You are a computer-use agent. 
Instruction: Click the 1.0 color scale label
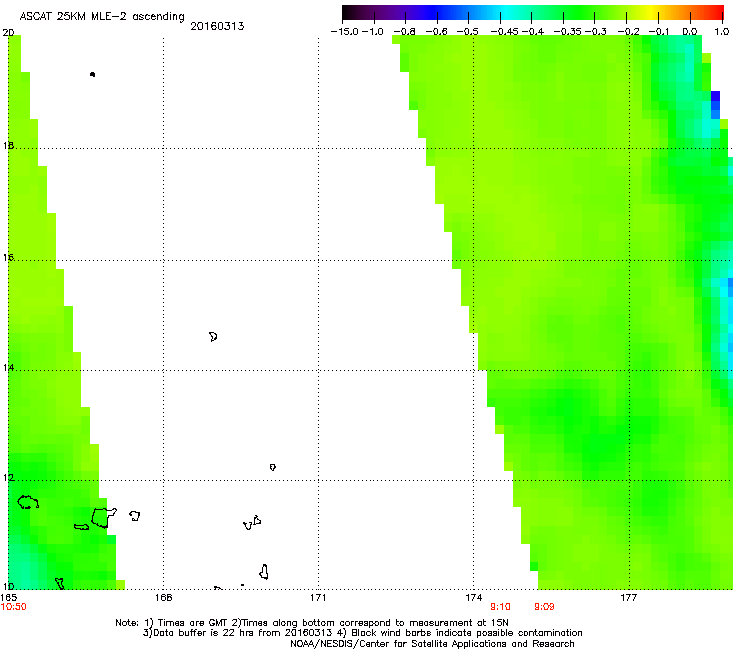[x=722, y=32]
